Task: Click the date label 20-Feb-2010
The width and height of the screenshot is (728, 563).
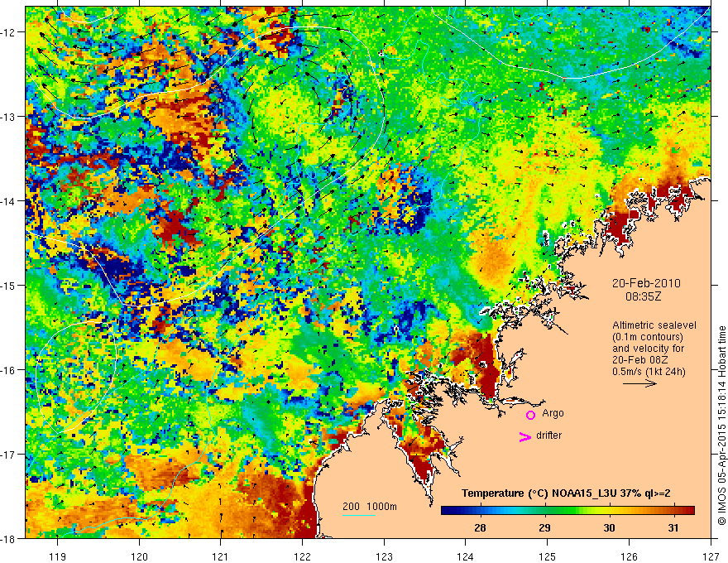Action: pyautogui.click(x=646, y=283)
